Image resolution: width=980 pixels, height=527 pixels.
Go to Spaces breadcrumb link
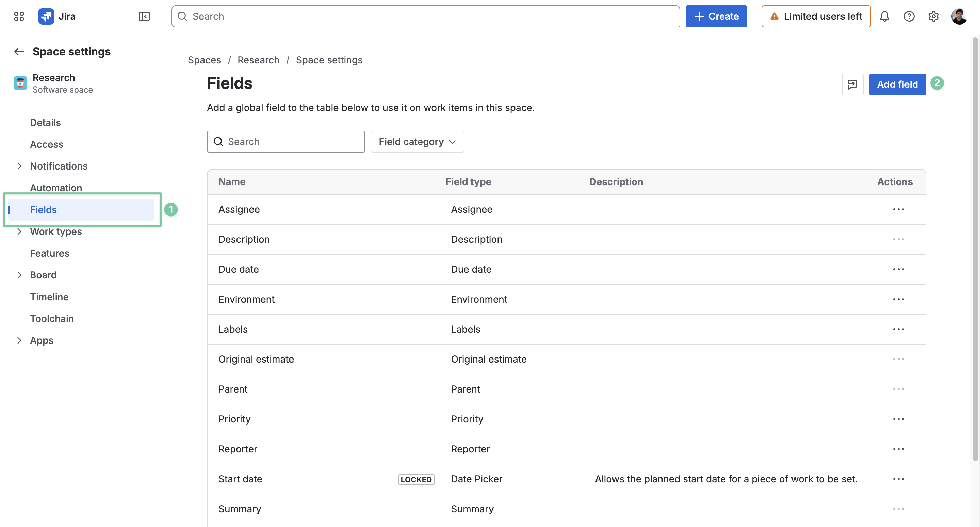click(204, 60)
